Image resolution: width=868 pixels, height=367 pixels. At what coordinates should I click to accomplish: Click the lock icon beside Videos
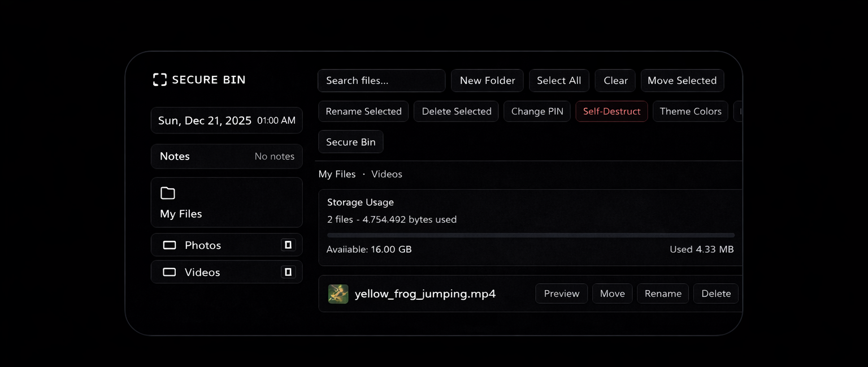pos(288,271)
